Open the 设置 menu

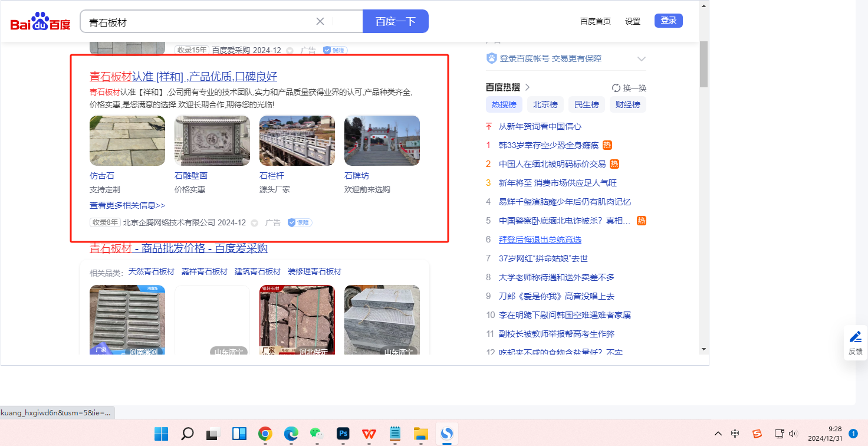tap(633, 21)
